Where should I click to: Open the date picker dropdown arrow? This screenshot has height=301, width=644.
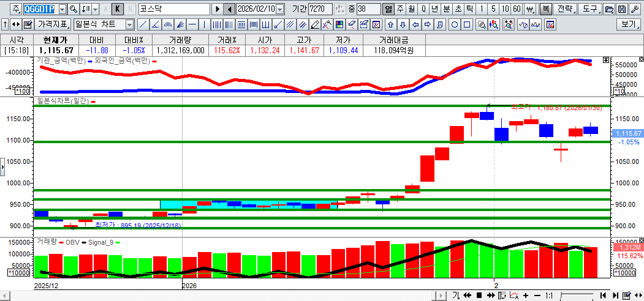(280, 9)
